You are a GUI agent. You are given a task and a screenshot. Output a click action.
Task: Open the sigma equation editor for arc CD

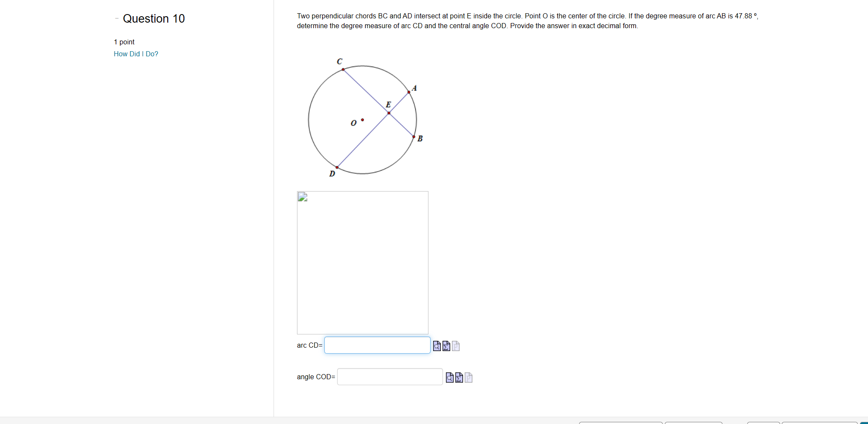[446, 346]
